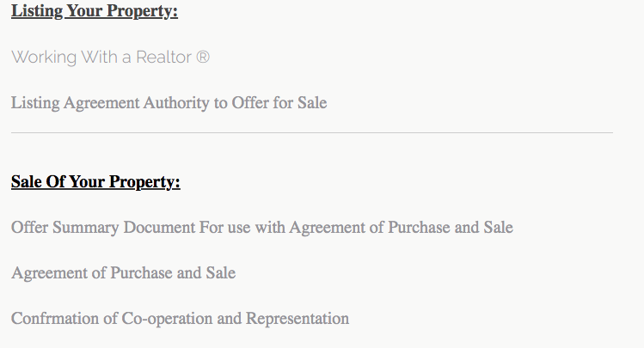Click the word "Sale" in Sale Of heading

tap(27, 182)
